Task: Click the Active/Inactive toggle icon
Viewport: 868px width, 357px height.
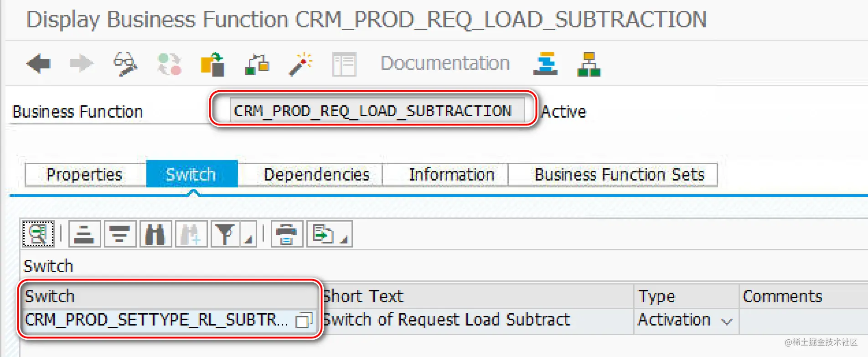Action: pyautogui.click(x=169, y=64)
